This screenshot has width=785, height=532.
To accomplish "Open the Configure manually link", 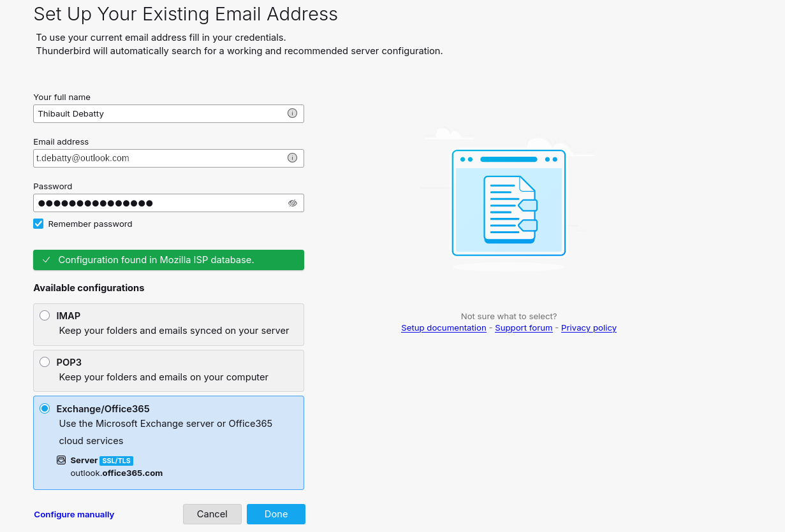I will click(x=74, y=515).
